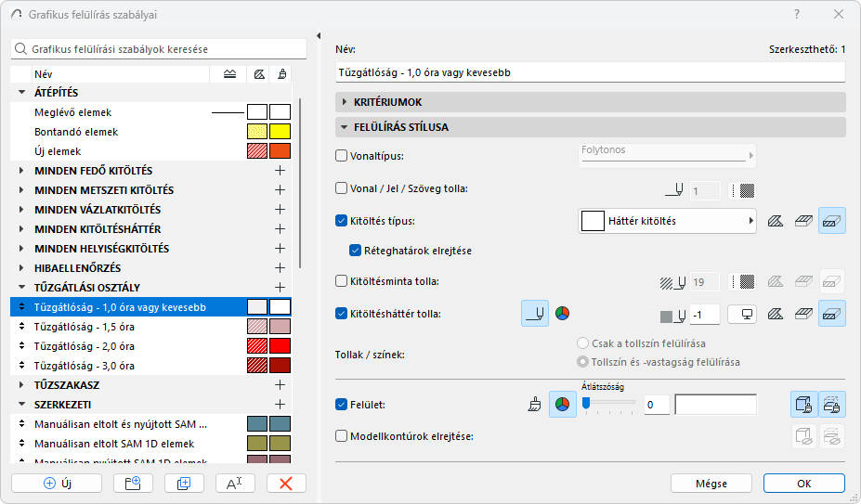
Task: Click the rule search field
Action: point(159,49)
